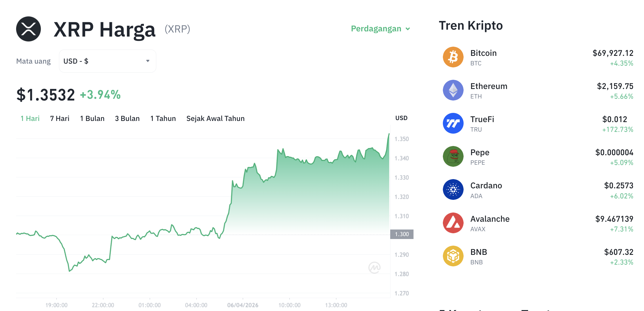Screen dimensions: 644x311
Task: Switch to the 7 Hari chart view
Action: [x=59, y=118]
